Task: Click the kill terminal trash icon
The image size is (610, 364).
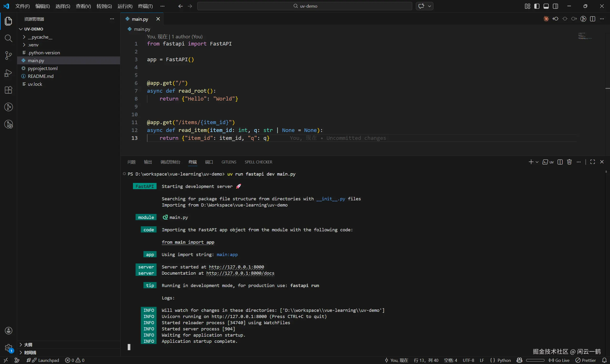Action: pos(569,162)
